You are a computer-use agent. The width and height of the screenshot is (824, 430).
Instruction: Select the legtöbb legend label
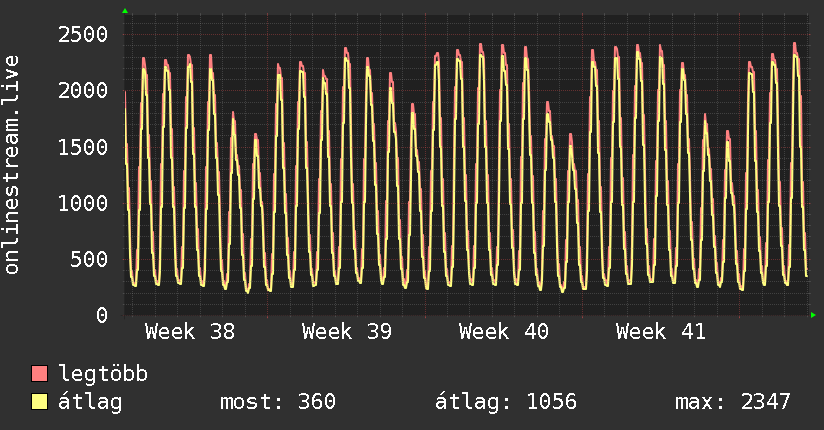(103, 374)
